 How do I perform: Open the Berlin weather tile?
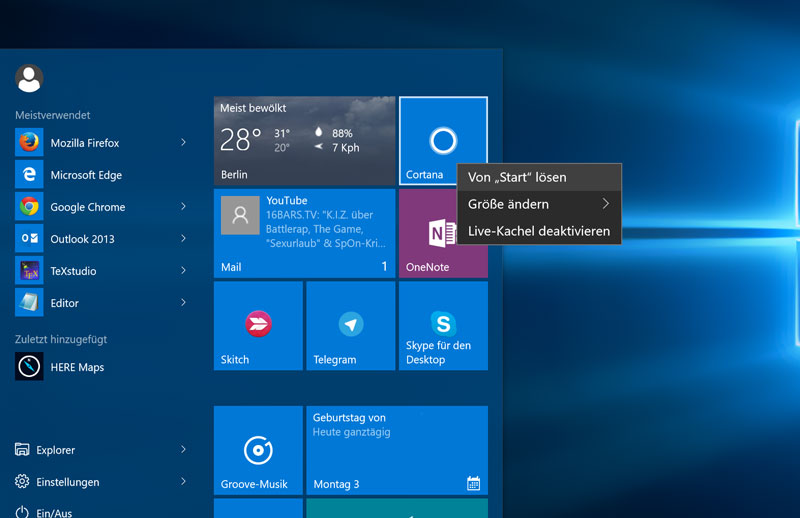click(x=305, y=141)
